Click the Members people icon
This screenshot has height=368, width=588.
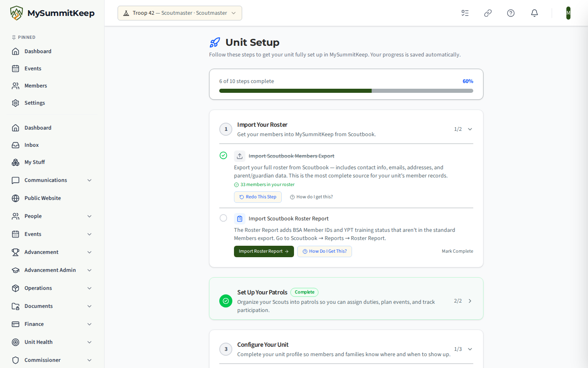[16, 86]
